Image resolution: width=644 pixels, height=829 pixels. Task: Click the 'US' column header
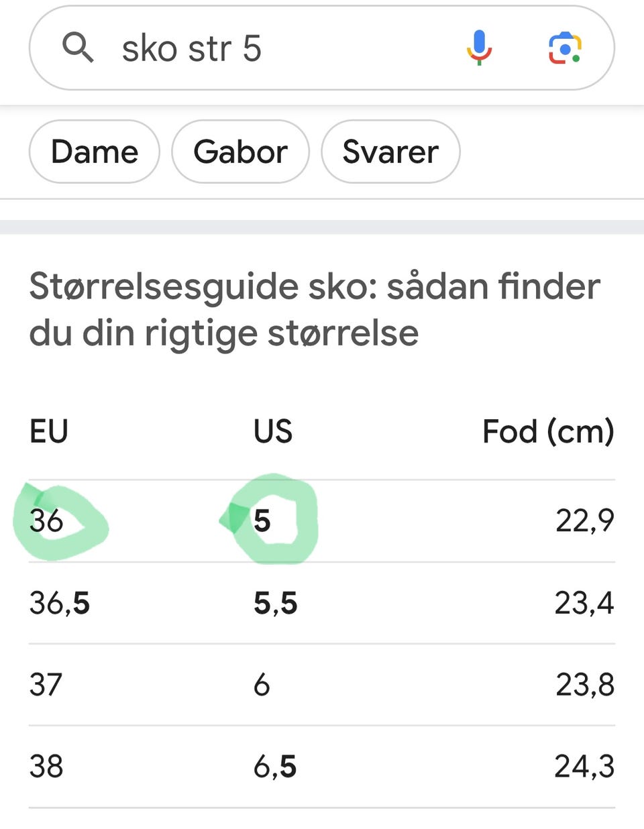pyautogui.click(x=273, y=431)
